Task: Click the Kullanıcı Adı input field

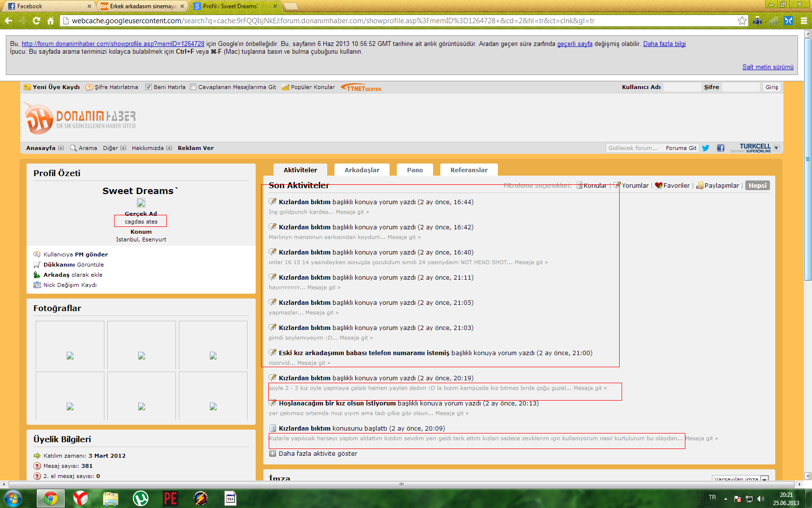Action: (681, 87)
